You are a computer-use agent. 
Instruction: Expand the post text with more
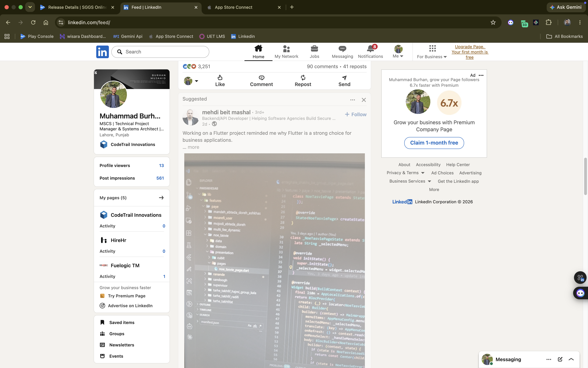tap(193, 147)
